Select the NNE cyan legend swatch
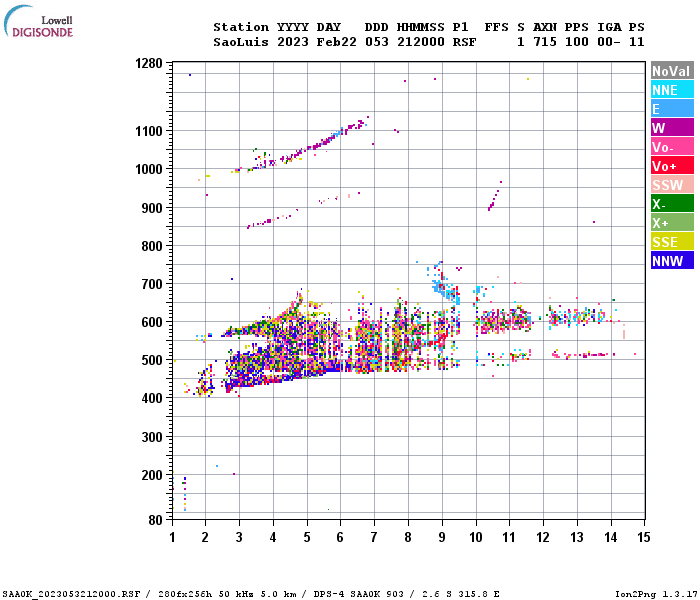 pyautogui.click(x=672, y=90)
